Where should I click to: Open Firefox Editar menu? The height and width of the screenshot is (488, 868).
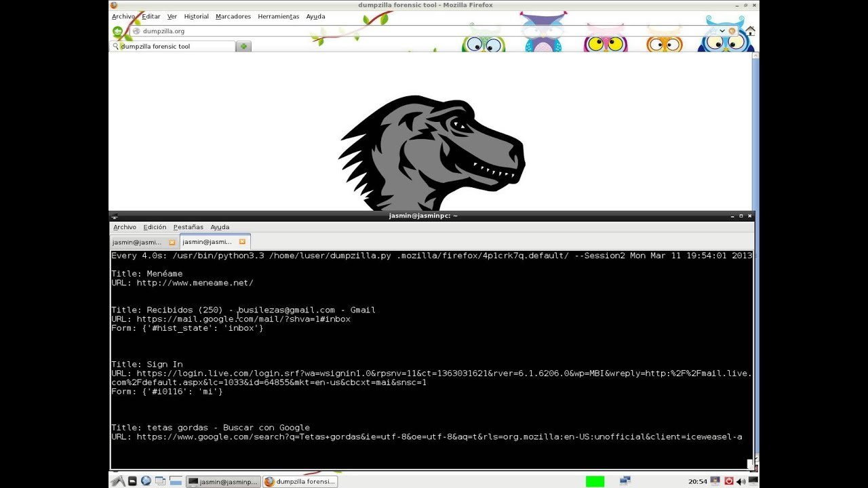pyautogui.click(x=151, y=16)
